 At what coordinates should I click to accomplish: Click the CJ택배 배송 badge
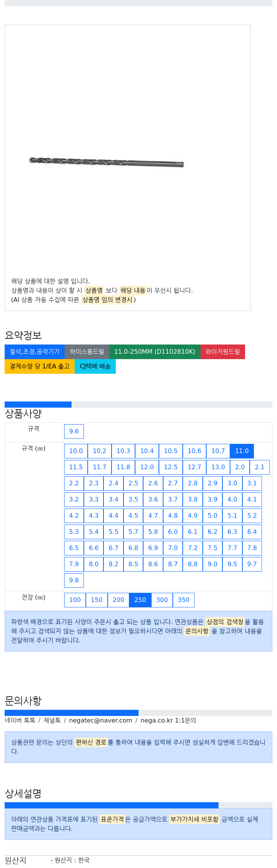tap(95, 366)
